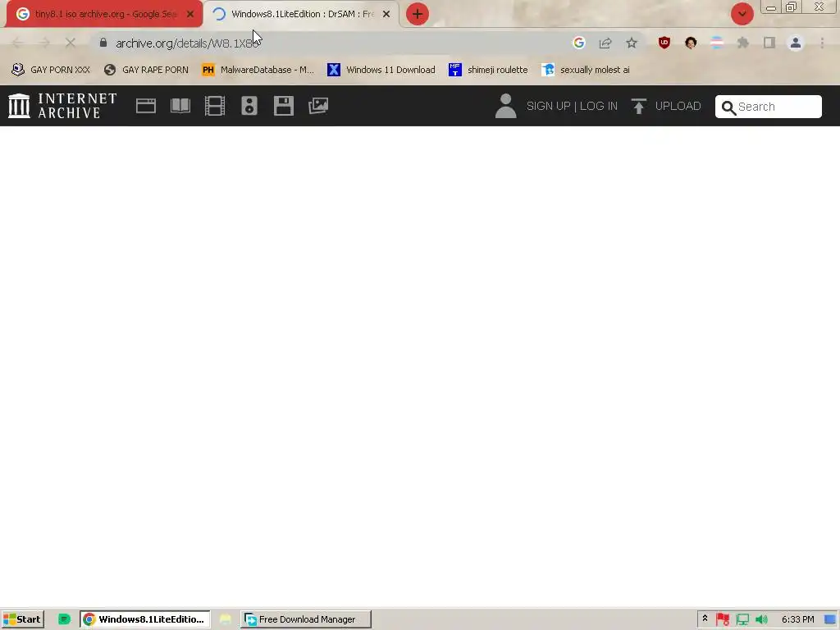Click the user avatar silhouette icon

pyautogui.click(x=505, y=106)
